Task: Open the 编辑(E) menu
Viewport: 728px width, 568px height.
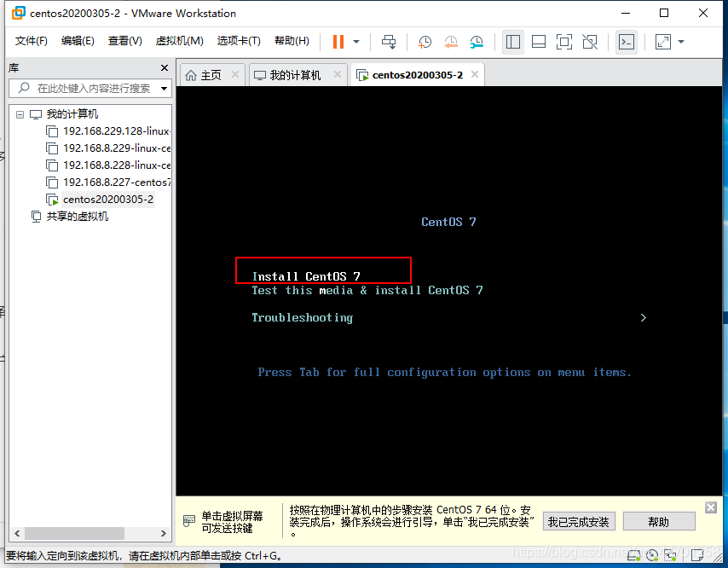Action: pos(78,41)
